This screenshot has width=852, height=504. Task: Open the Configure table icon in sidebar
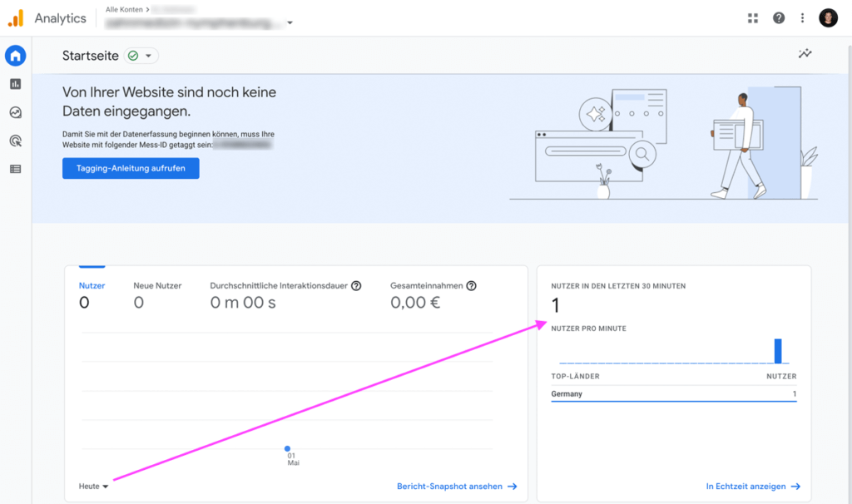tap(15, 169)
